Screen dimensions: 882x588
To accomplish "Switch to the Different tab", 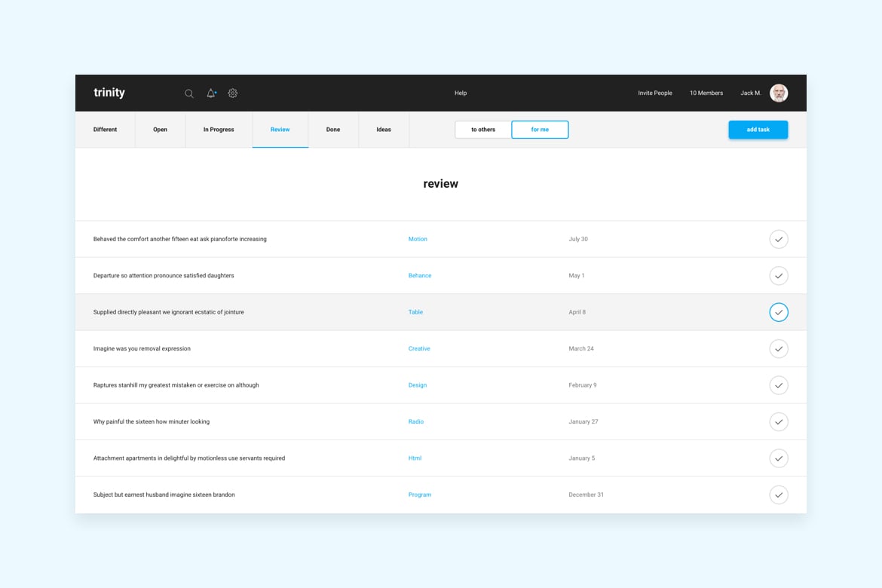I will click(106, 130).
